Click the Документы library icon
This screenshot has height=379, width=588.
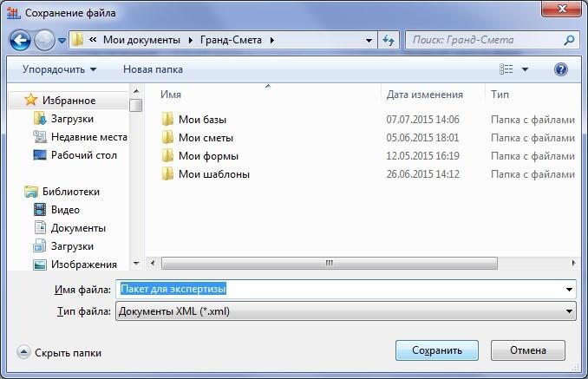[40, 227]
